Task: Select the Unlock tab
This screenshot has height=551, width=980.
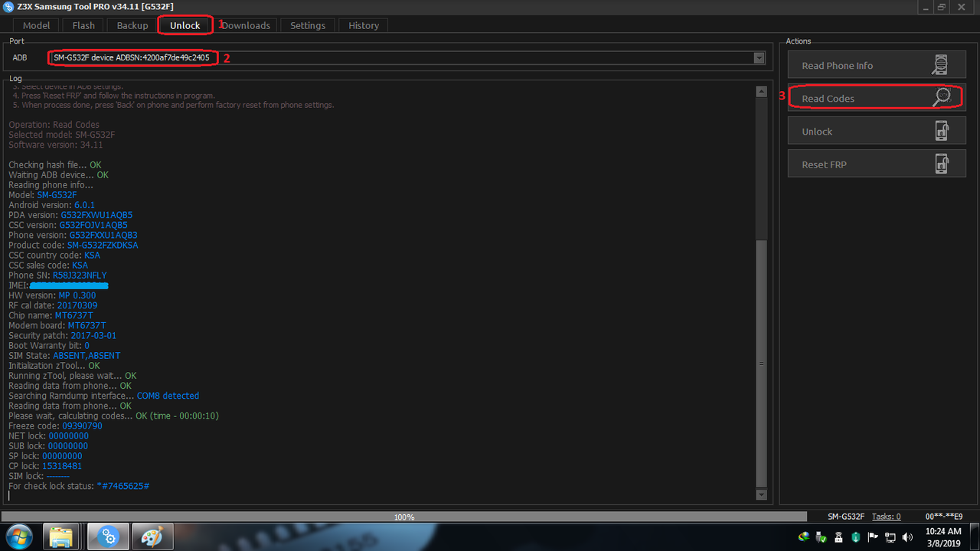Action: pos(185,25)
